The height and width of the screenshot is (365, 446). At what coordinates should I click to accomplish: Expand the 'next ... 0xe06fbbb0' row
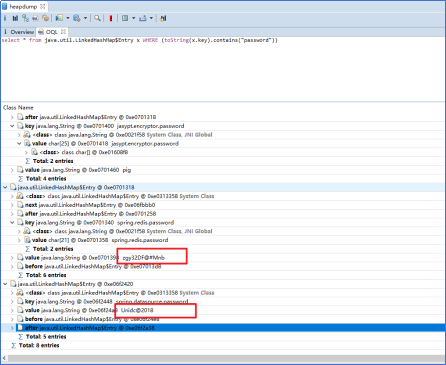click(x=12, y=205)
